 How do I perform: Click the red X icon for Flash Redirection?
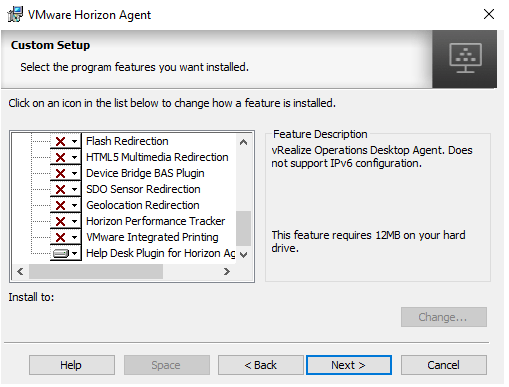(60, 141)
